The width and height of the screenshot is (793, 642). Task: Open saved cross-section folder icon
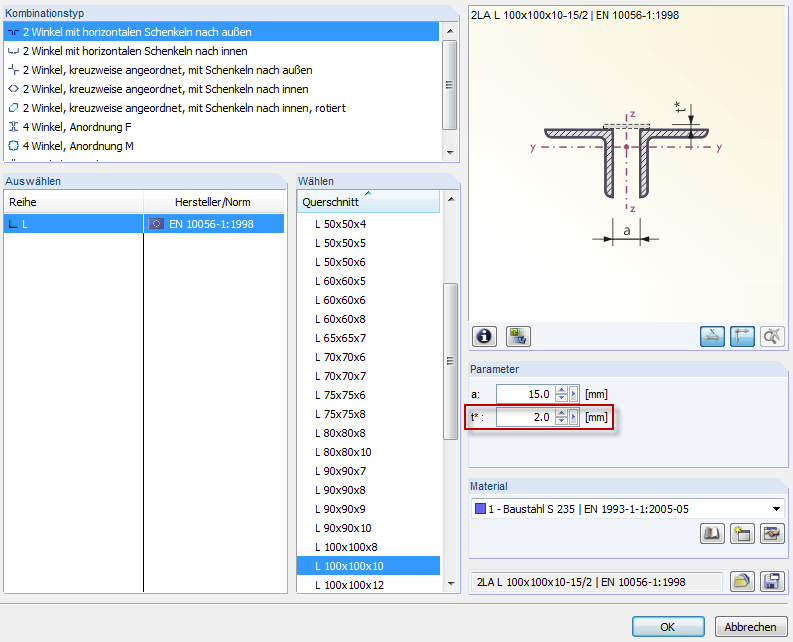click(x=742, y=581)
